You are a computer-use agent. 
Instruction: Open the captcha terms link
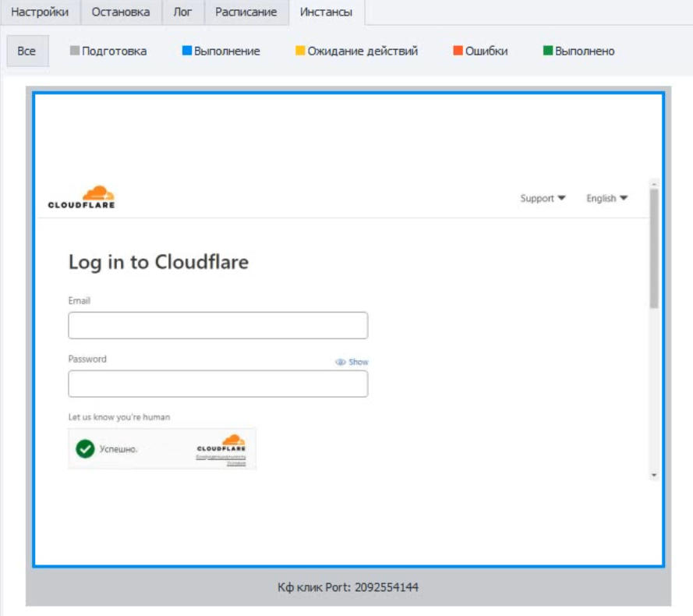pos(236,463)
